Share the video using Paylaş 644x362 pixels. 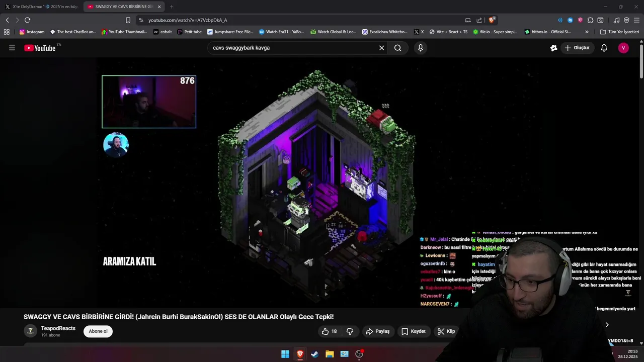(x=378, y=331)
